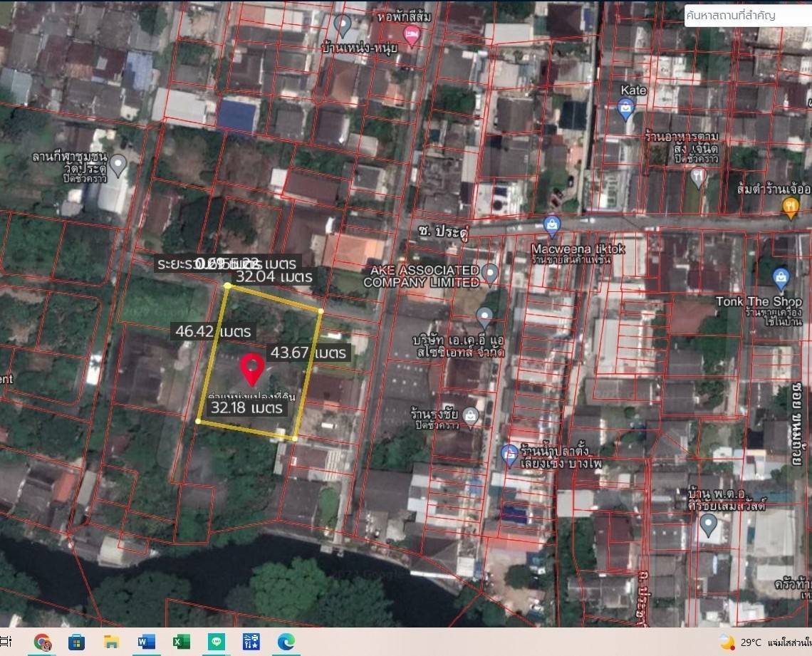812x656 pixels.
Task: Click the 46.42 เมตร side length label
Action: pyautogui.click(x=214, y=331)
